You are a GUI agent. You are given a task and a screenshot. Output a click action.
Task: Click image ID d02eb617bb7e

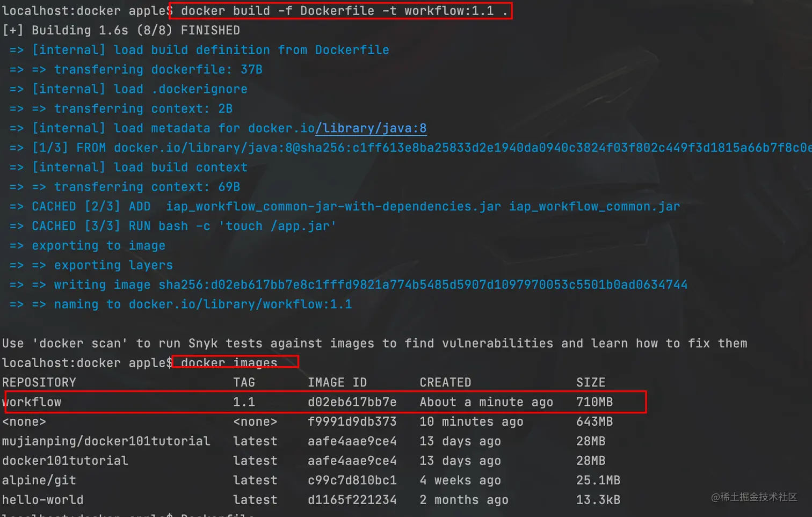pyautogui.click(x=352, y=402)
